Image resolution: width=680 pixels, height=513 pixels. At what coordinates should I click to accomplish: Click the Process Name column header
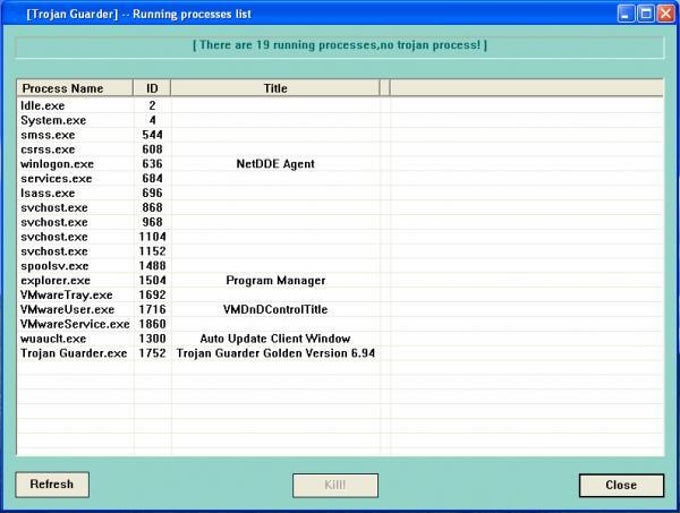pyautogui.click(x=75, y=88)
